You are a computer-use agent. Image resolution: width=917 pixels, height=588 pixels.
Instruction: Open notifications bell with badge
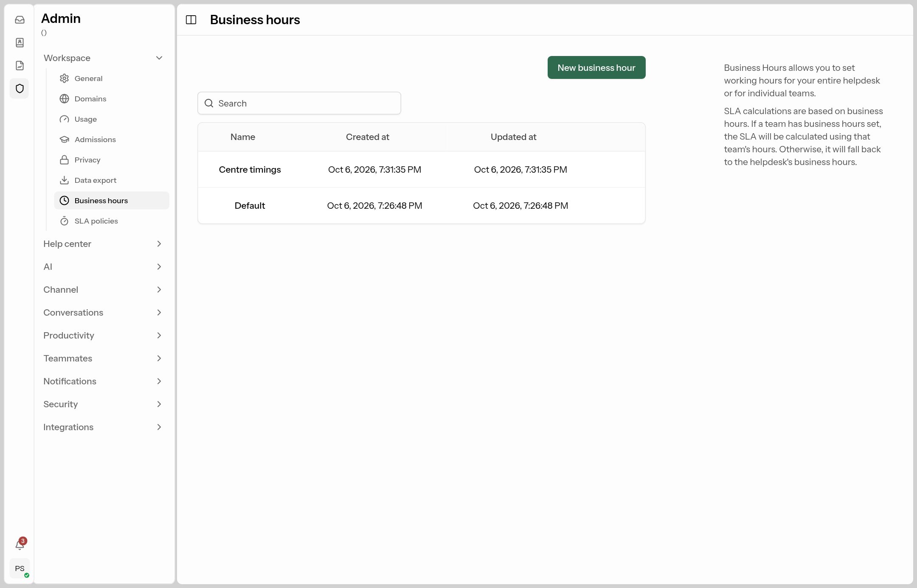[20, 544]
